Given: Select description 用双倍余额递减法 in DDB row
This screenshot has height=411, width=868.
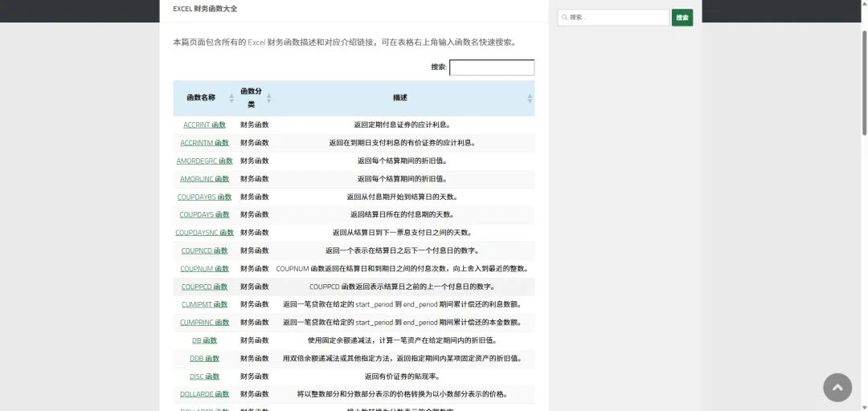Looking at the screenshot, I should pyautogui.click(x=402, y=359).
